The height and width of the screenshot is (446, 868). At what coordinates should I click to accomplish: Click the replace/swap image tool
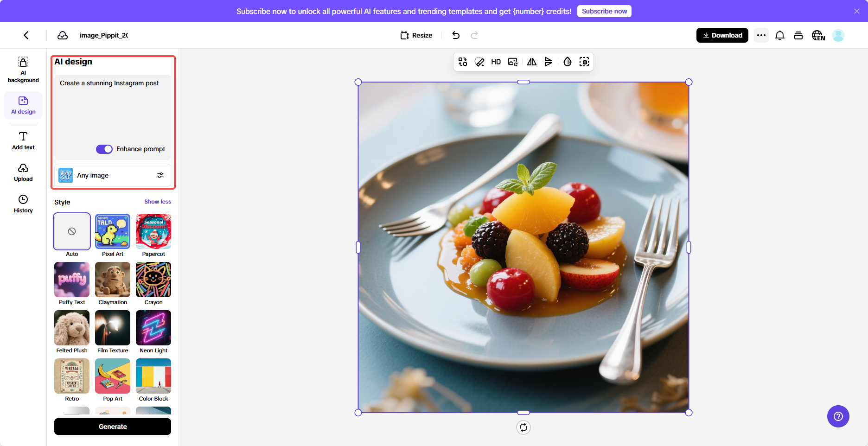click(x=463, y=62)
